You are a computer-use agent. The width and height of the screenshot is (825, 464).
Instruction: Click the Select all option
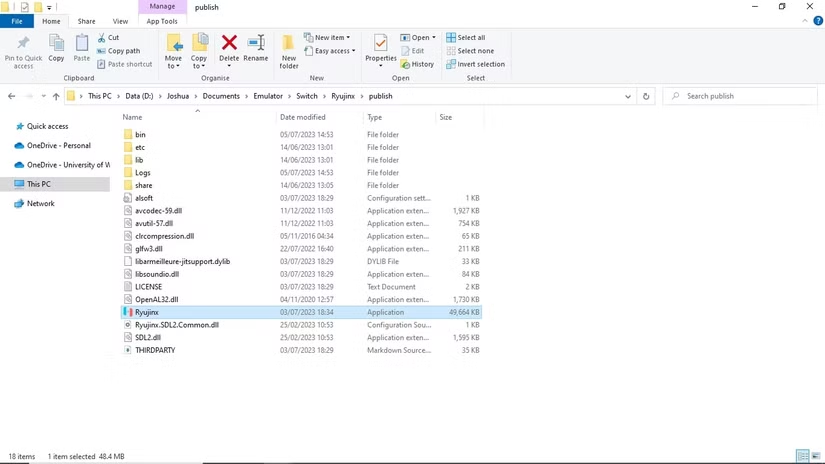tap(466, 38)
